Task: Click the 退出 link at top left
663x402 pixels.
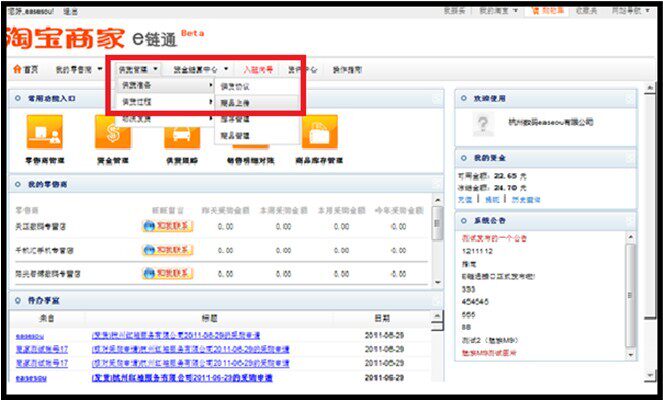Action: 70,11
